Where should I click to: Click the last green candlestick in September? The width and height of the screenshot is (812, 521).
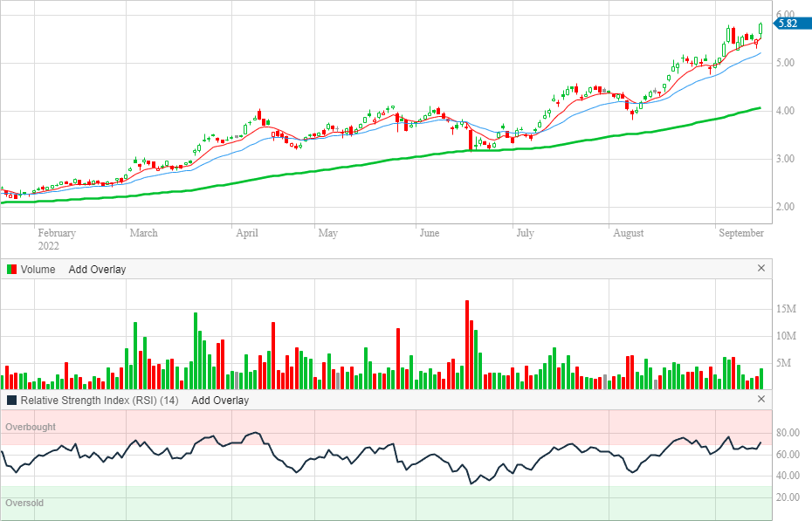[x=761, y=29]
